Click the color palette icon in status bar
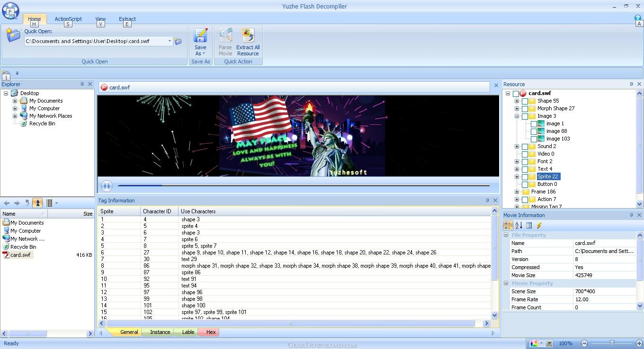Image resolution: width=644 pixels, height=349 pixels. [535, 343]
